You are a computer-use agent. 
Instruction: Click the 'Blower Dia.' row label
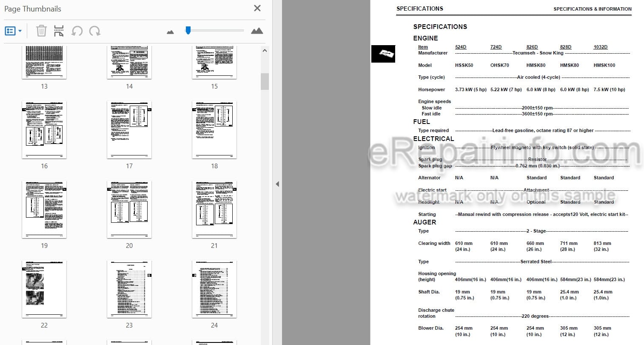[431, 328]
